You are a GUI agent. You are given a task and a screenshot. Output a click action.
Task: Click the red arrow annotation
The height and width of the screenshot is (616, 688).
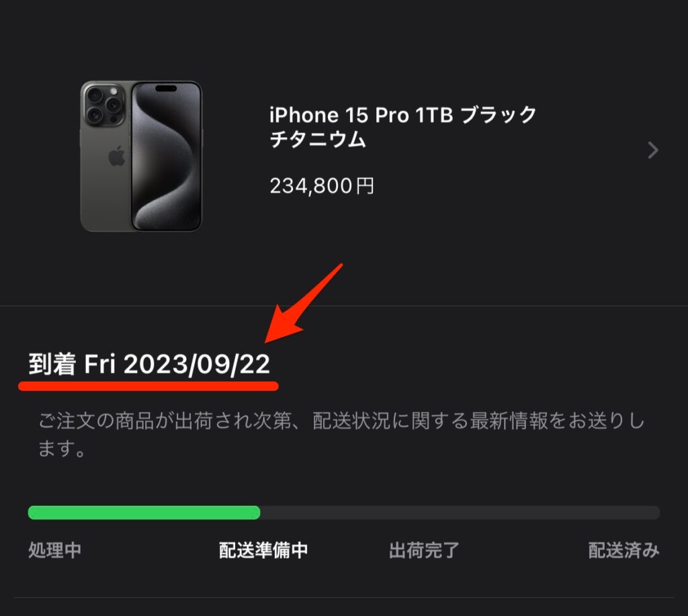tap(304, 303)
